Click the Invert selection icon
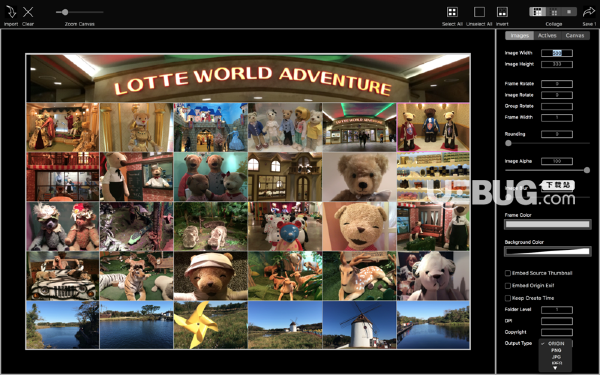This screenshot has height=375, width=600. (502, 12)
